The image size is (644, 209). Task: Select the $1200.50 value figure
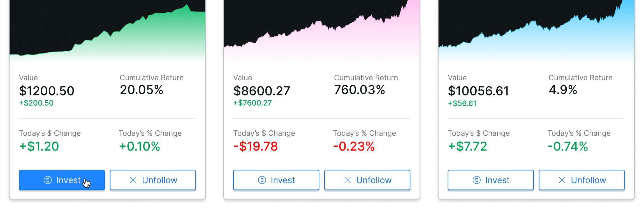tap(47, 91)
